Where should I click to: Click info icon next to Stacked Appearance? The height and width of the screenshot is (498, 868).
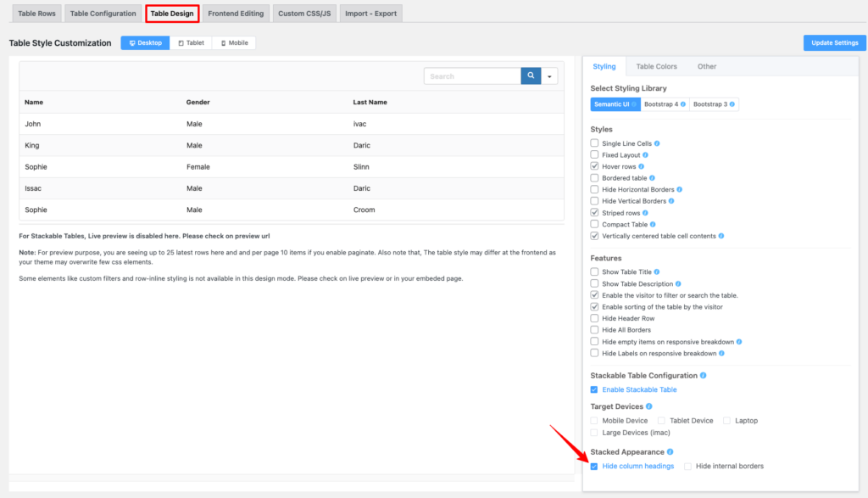coord(670,452)
